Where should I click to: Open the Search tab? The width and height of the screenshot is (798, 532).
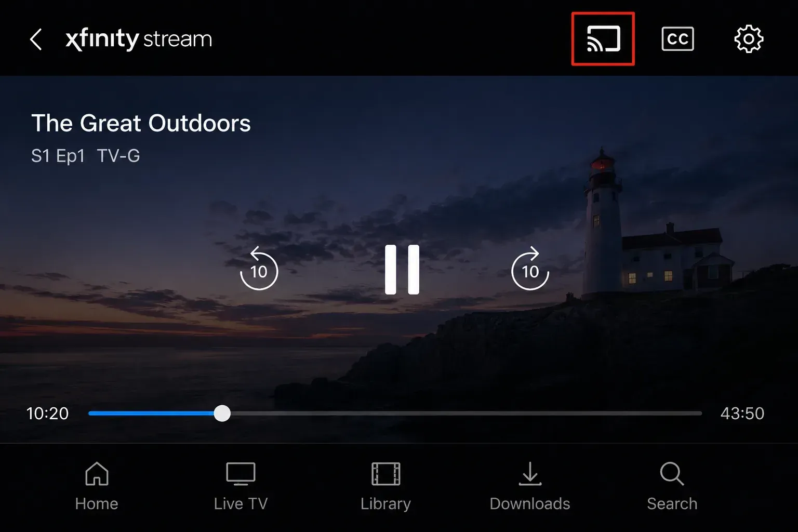672,486
